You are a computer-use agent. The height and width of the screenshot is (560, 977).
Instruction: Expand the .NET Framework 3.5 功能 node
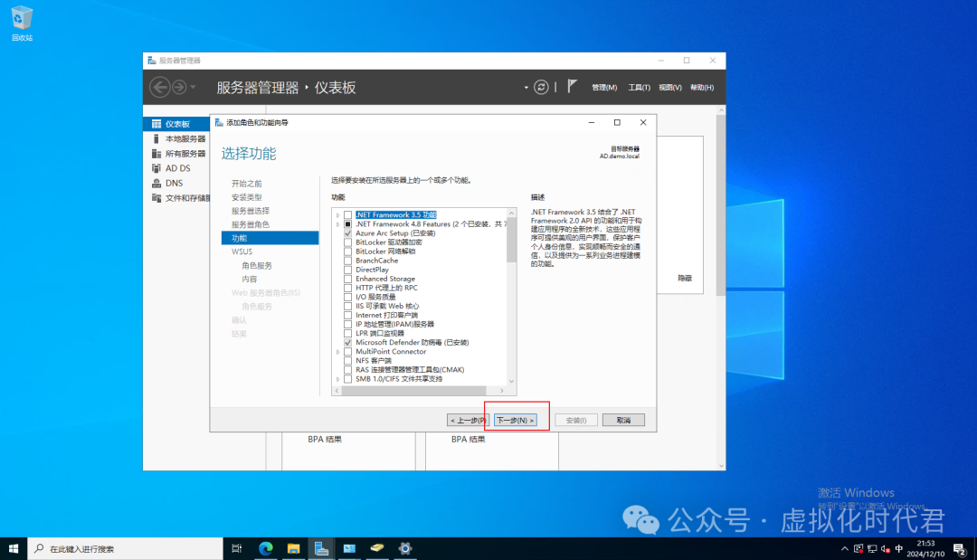337,215
